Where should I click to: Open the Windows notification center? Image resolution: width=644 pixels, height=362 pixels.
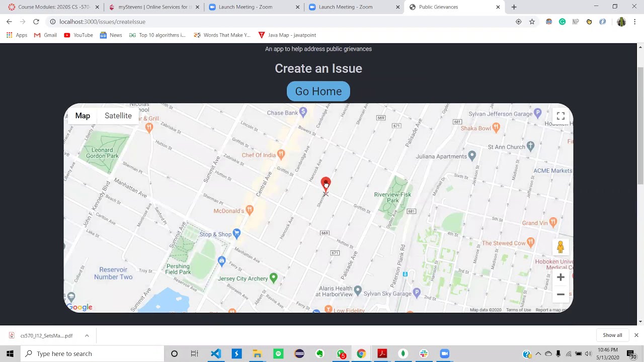(x=631, y=354)
